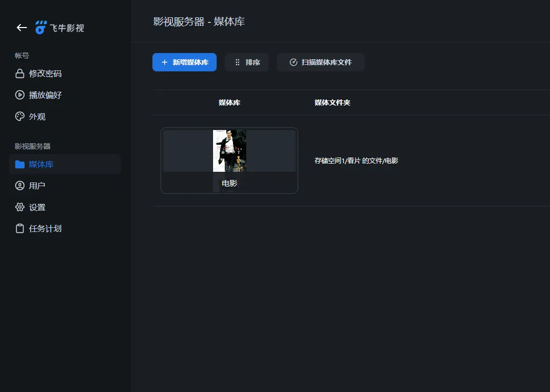Click the 排序 button
This screenshot has height=392, width=550.
click(x=247, y=62)
